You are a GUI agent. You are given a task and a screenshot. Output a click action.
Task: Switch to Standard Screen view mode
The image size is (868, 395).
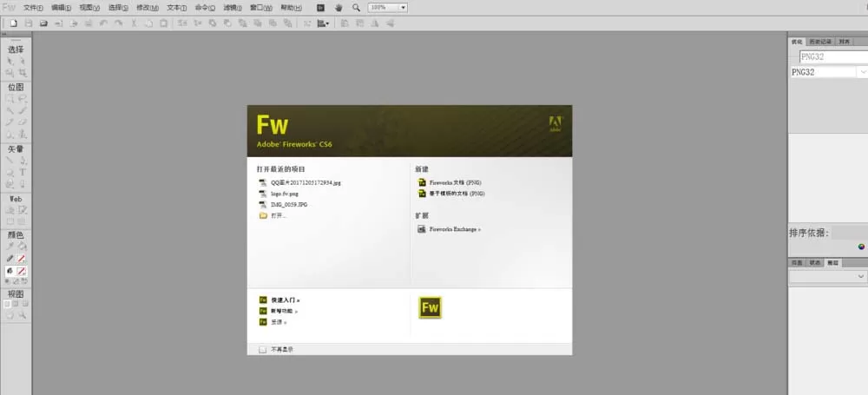pyautogui.click(x=7, y=304)
